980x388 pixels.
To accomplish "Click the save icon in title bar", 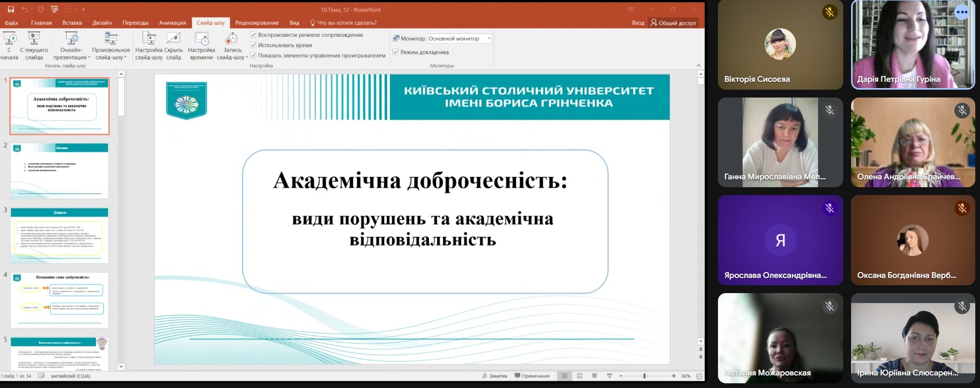I will tap(10, 9).
